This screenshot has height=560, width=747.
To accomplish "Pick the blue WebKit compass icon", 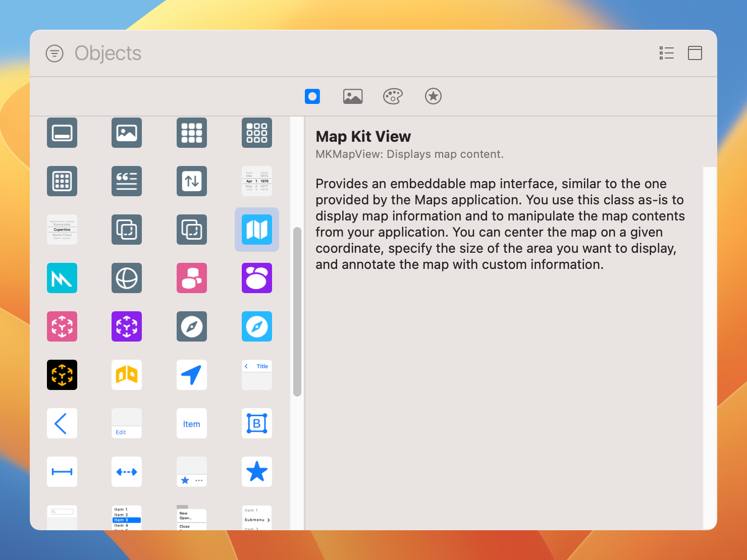I will pyautogui.click(x=256, y=326).
